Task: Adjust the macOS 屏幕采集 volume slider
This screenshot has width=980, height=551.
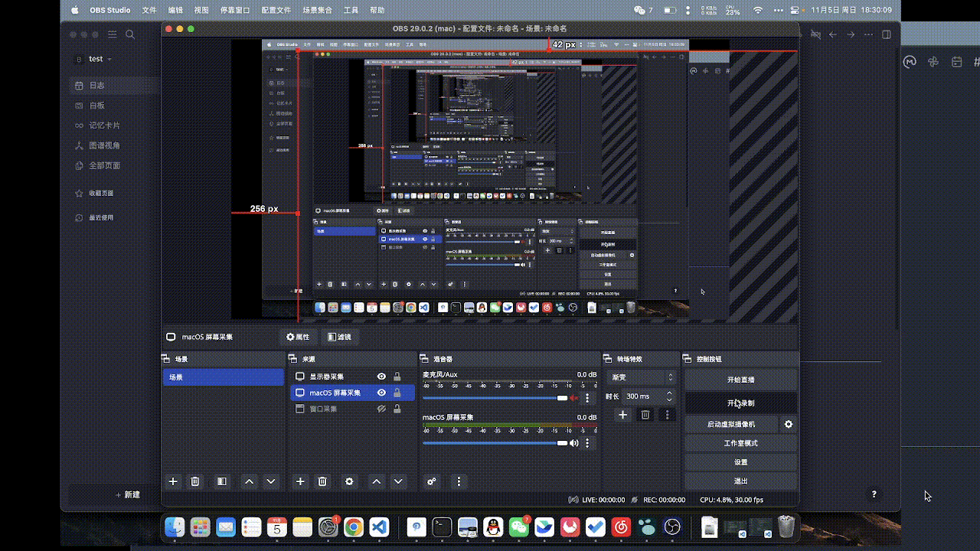Action: pyautogui.click(x=495, y=443)
